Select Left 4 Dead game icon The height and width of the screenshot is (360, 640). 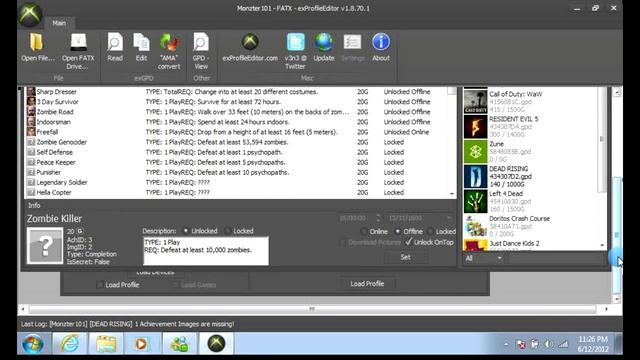476,201
